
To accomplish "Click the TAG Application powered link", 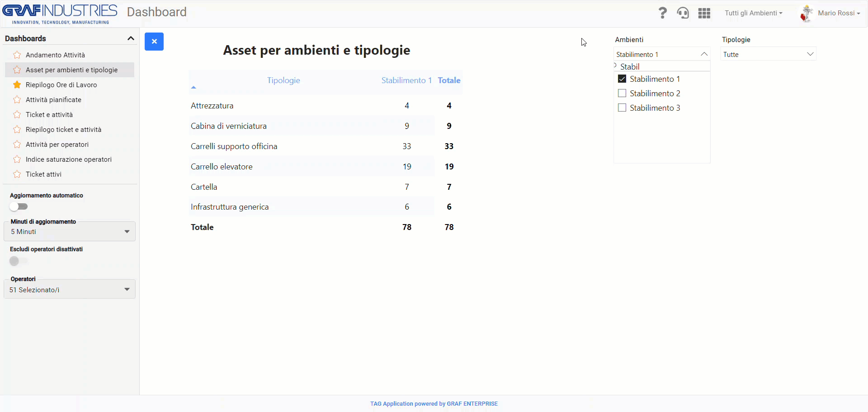I will coord(434,403).
